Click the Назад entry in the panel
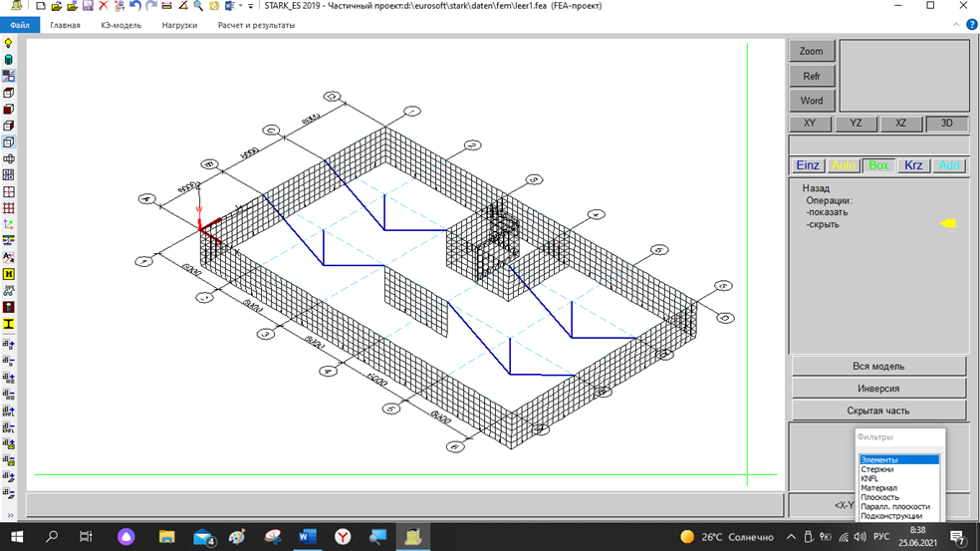The height and width of the screenshot is (551, 980). click(x=816, y=188)
